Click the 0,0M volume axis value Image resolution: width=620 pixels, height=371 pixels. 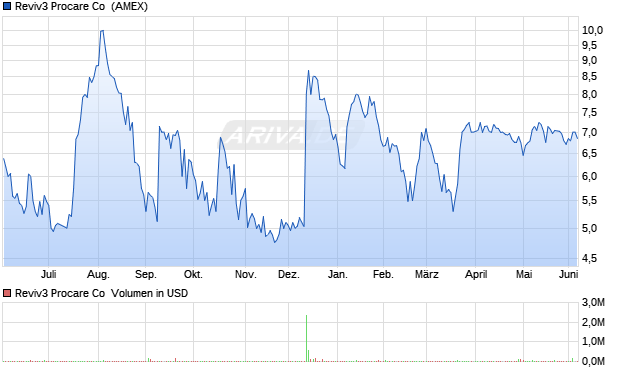point(593,361)
